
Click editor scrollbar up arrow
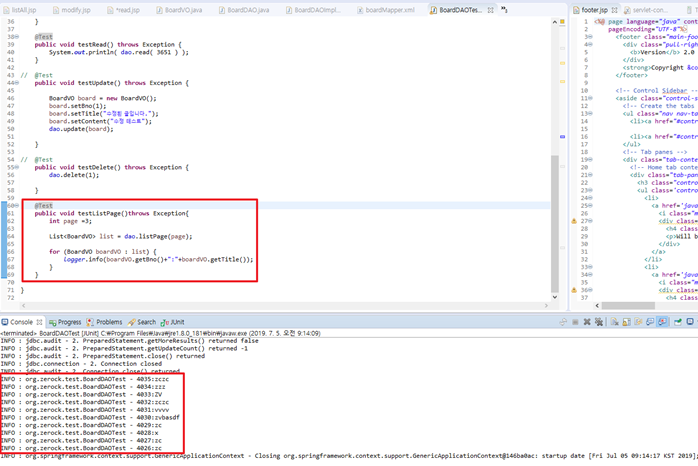pyautogui.click(x=555, y=21)
